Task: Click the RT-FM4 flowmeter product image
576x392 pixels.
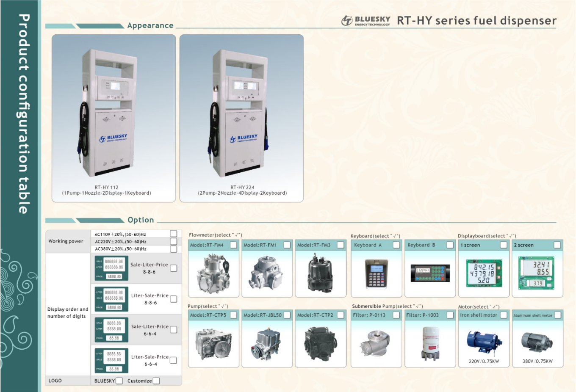Action: click(213, 274)
